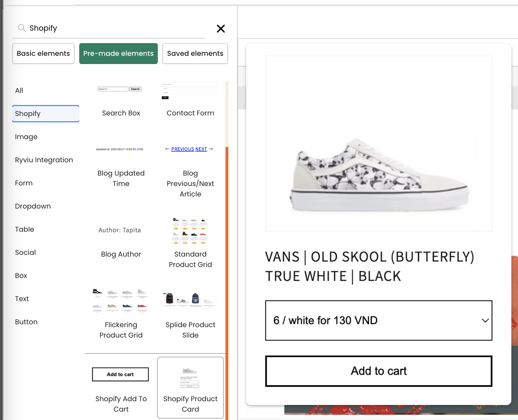Select the Flickering Product Grid element
518x420 pixels.
pyautogui.click(x=121, y=313)
